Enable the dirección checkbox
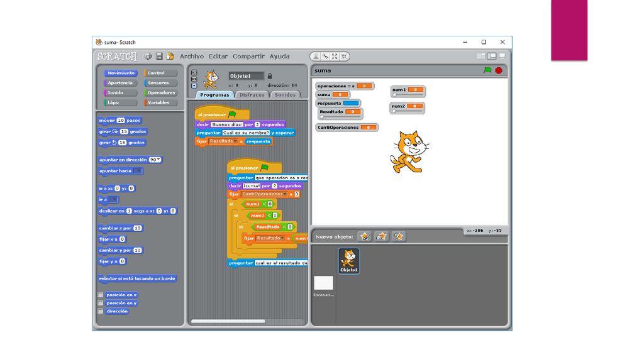The image size is (644, 362). point(100,311)
